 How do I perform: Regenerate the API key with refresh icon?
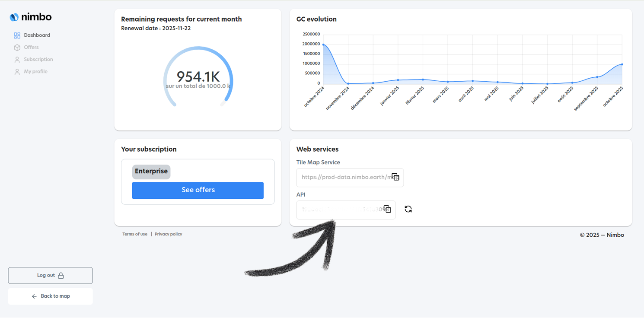[408, 209]
